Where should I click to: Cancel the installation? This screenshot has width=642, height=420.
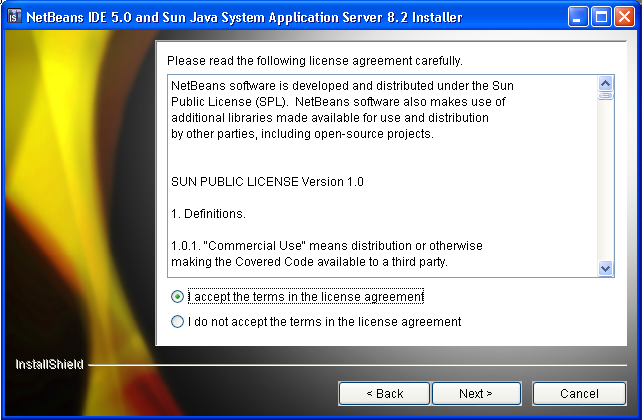579,394
